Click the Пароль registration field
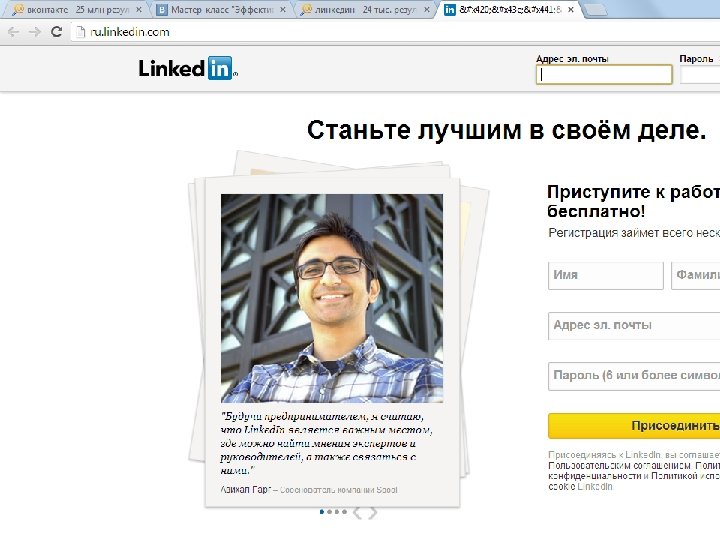The height and width of the screenshot is (540, 720). pos(634,376)
